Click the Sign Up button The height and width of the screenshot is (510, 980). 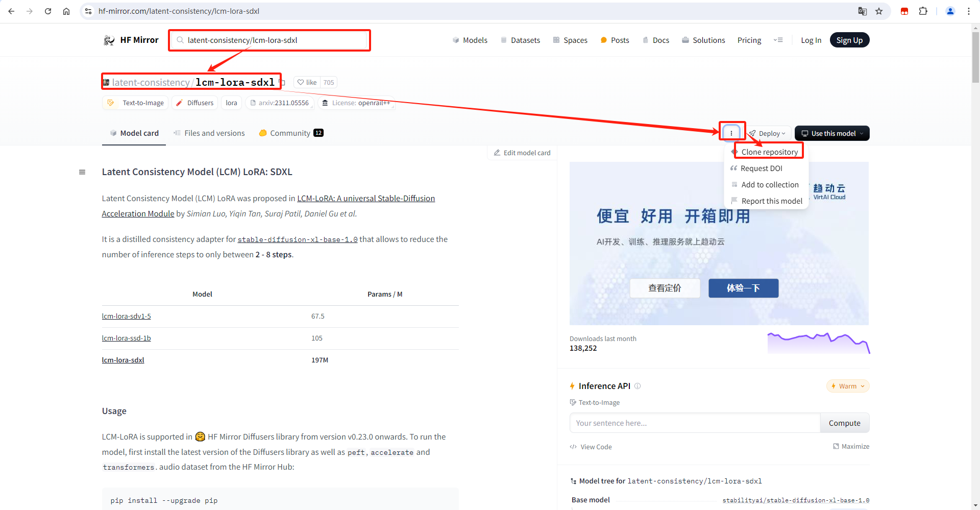[849, 40]
